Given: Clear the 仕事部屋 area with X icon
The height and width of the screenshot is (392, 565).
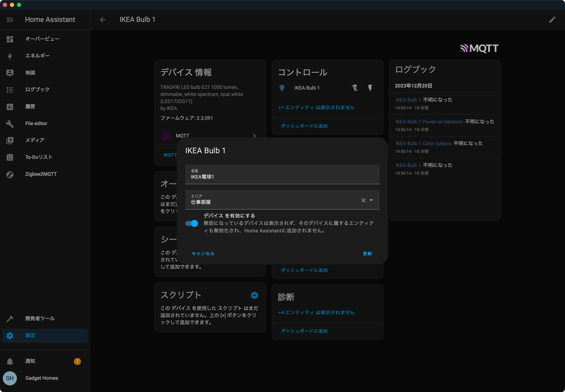Looking at the screenshot, I should coord(363,200).
